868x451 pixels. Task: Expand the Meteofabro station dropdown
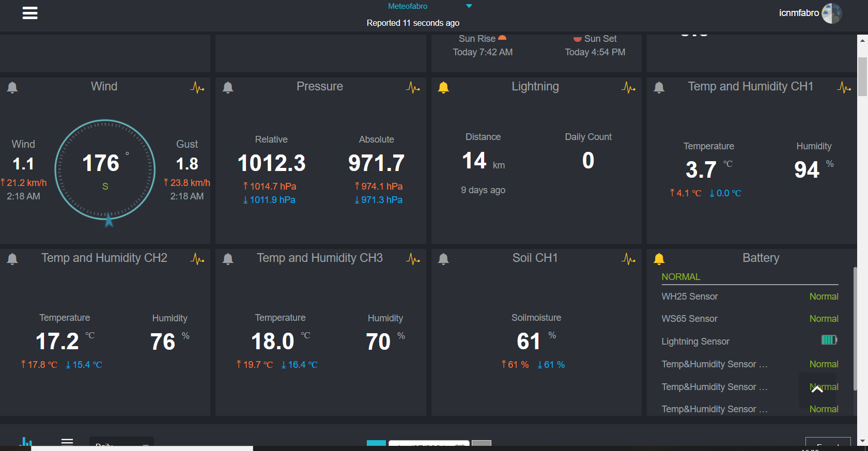[469, 6]
